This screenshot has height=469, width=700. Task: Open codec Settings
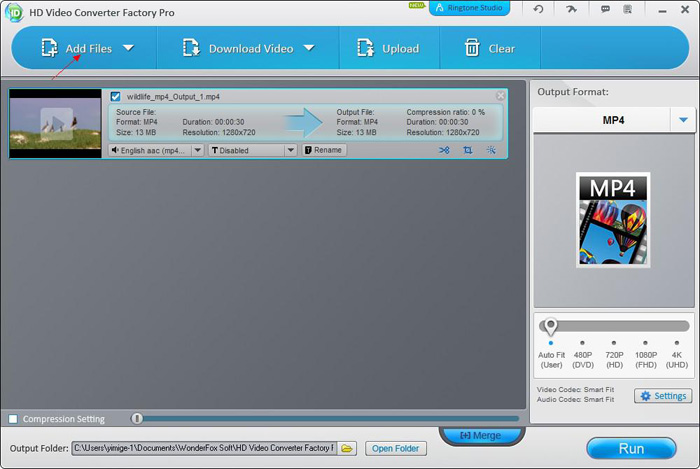663,396
